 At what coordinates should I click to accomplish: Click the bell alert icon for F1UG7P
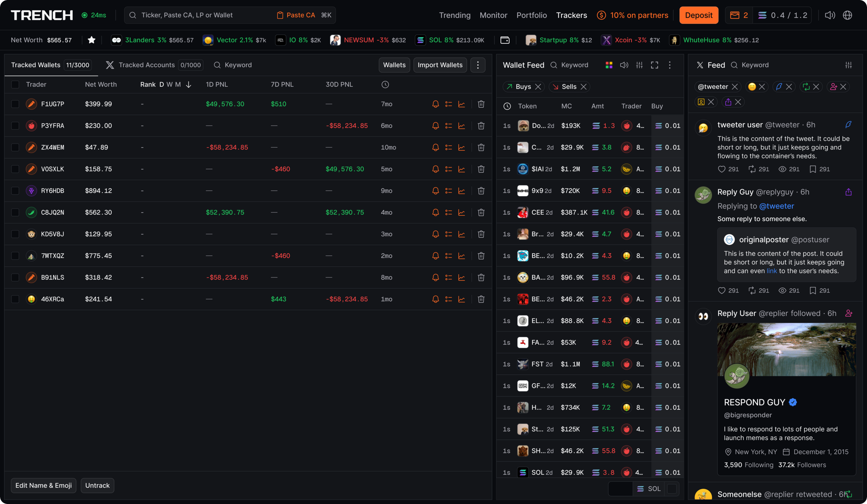[x=435, y=104]
